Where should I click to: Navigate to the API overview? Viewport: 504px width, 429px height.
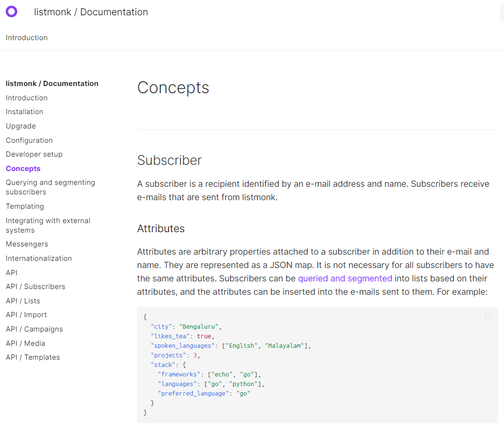pos(11,272)
